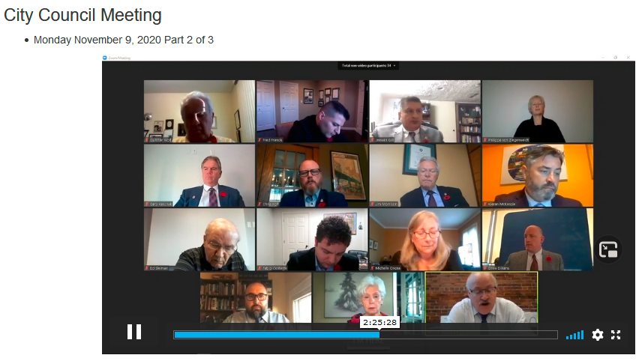
Task: Select Jim Morrison video tile
Action: tap(424, 175)
